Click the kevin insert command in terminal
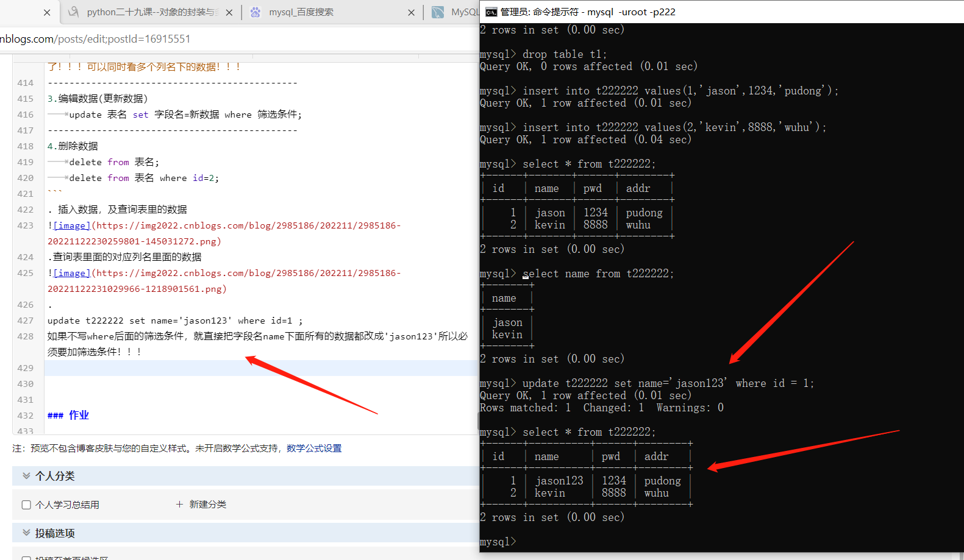Image resolution: width=964 pixels, height=560 pixels. click(674, 127)
